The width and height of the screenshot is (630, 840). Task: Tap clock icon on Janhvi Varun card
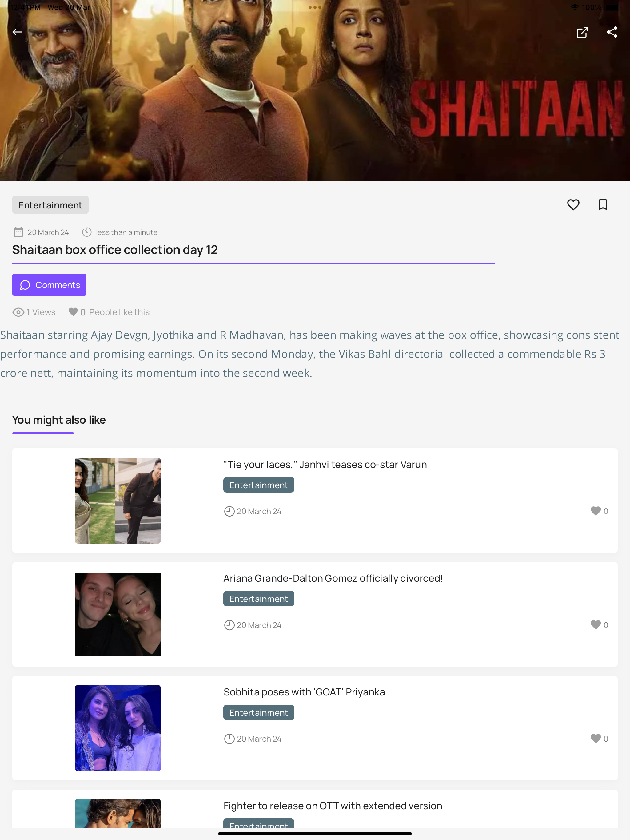(x=229, y=511)
